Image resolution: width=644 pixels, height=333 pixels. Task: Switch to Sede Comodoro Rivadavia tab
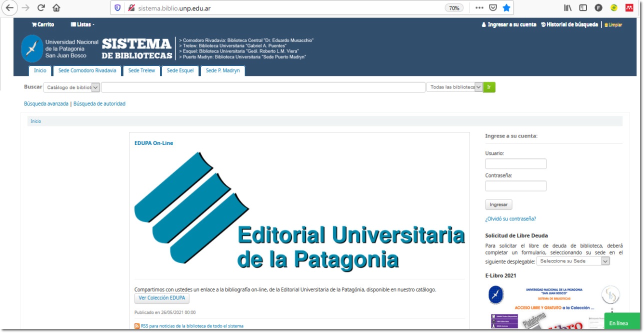(x=87, y=70)
